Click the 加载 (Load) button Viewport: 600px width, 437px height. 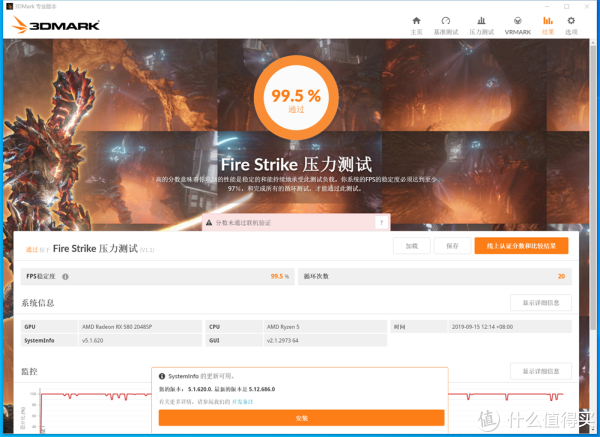(412, 246)
